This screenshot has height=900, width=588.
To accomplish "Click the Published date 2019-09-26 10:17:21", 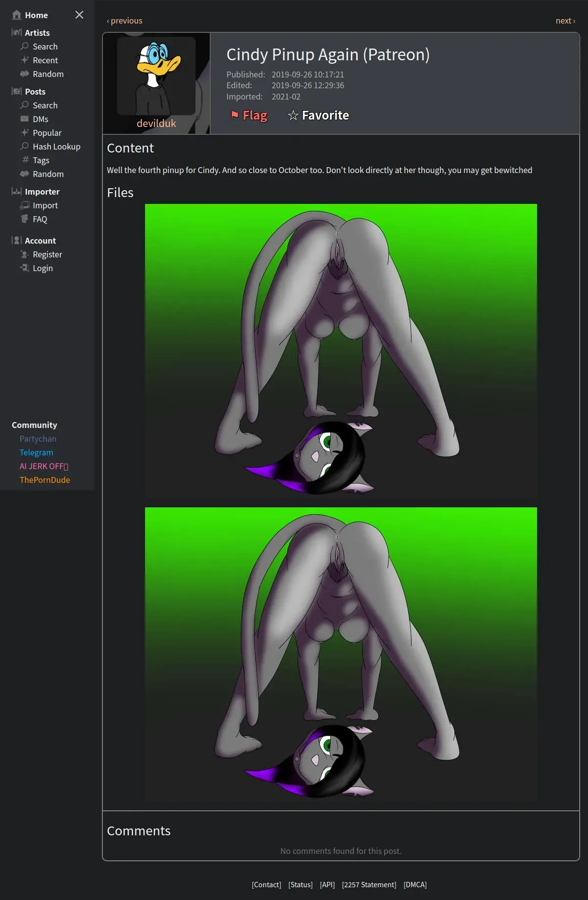I will [x=308, y=75].
